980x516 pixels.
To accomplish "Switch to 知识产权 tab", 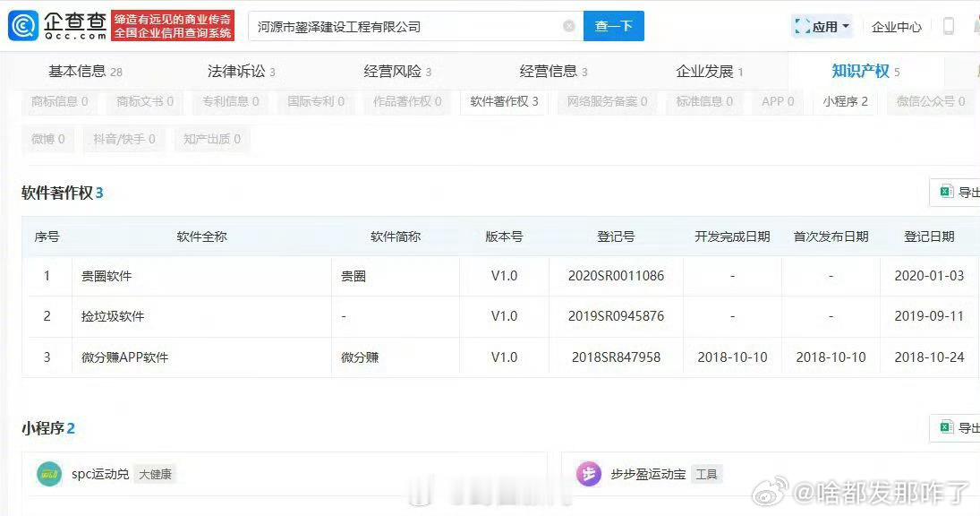I will (x=865, y=72).
